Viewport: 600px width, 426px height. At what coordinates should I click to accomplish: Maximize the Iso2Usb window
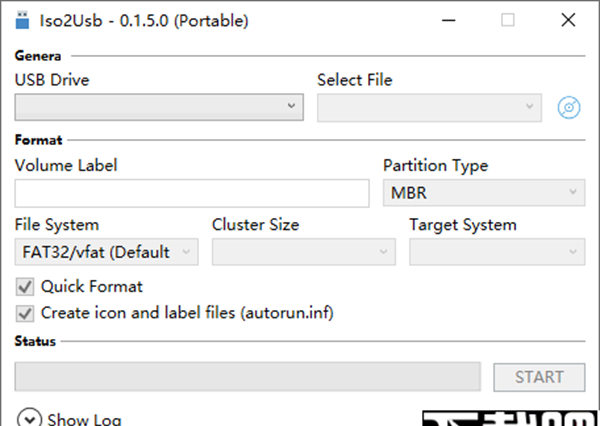(x=508, y=20)
